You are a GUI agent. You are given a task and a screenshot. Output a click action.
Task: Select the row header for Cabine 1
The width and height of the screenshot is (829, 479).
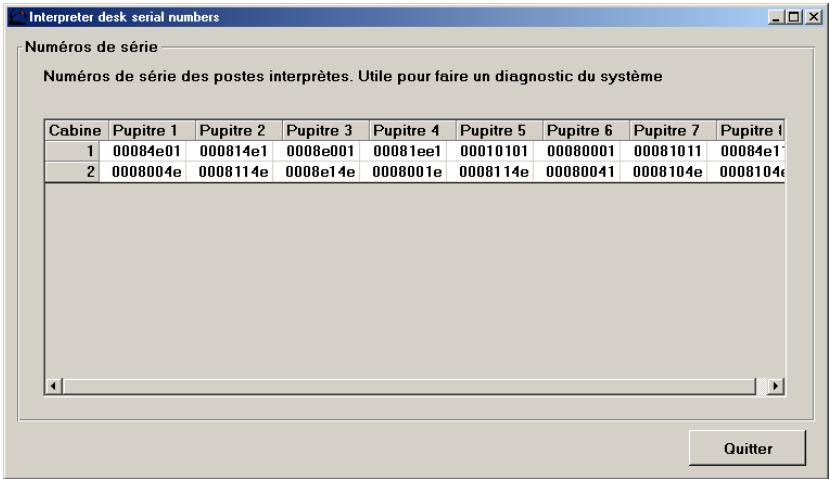(72, 151)
